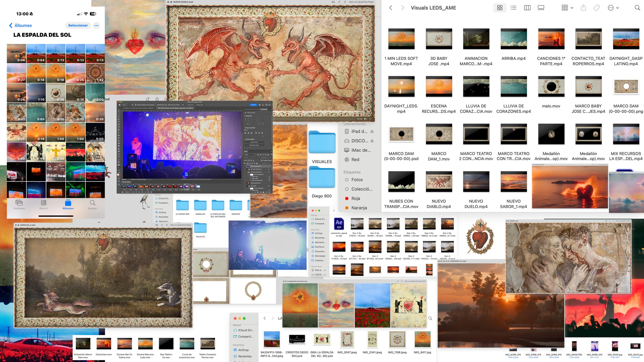The image size is (644, 362).
Task: Delete layer with Capas panel trash icon
Action: click(269, 192)
